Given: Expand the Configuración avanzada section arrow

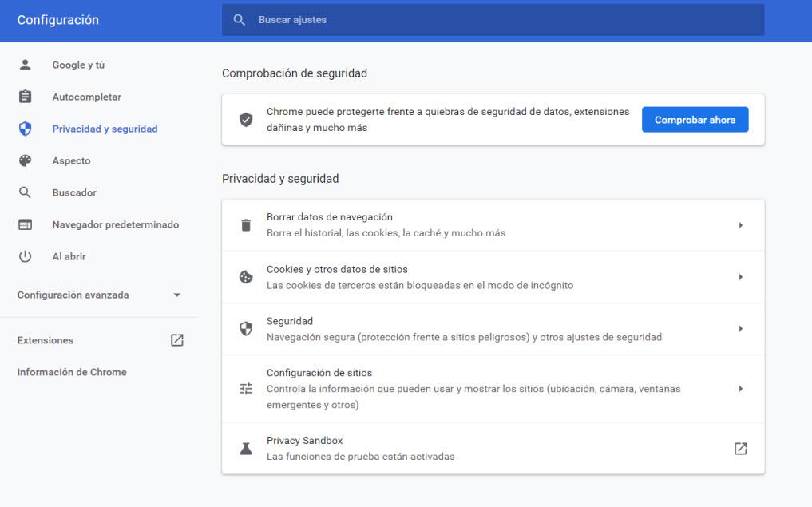Looking at the screenshot, I should coord(177,295).
